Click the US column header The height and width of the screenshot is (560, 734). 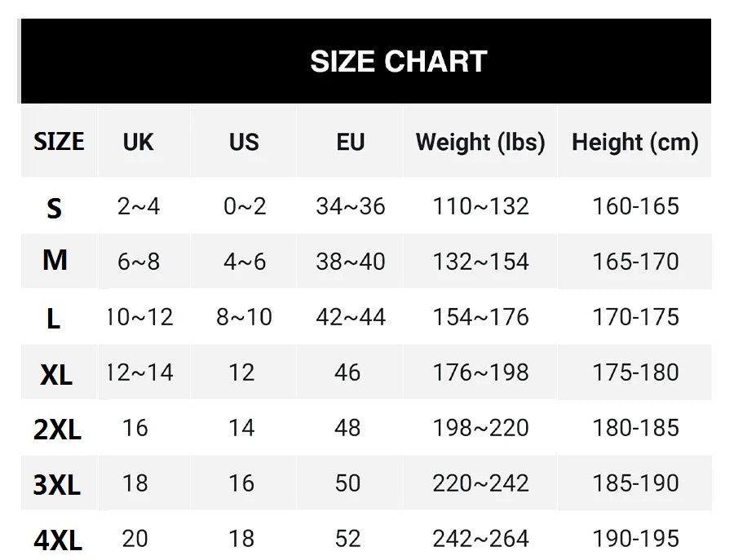(244, 142)
